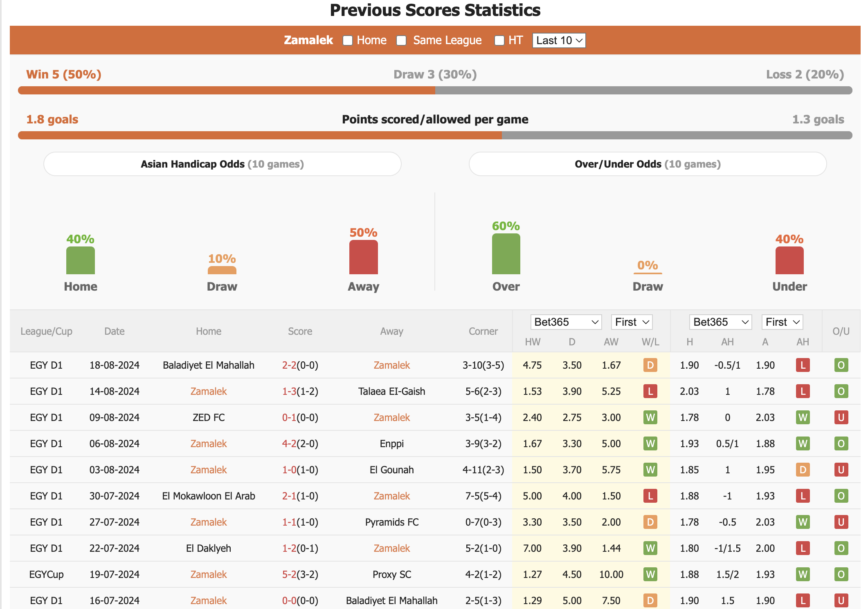Open the Last 10 games dropdown
The image size is (868, 609).
[559, 40]
